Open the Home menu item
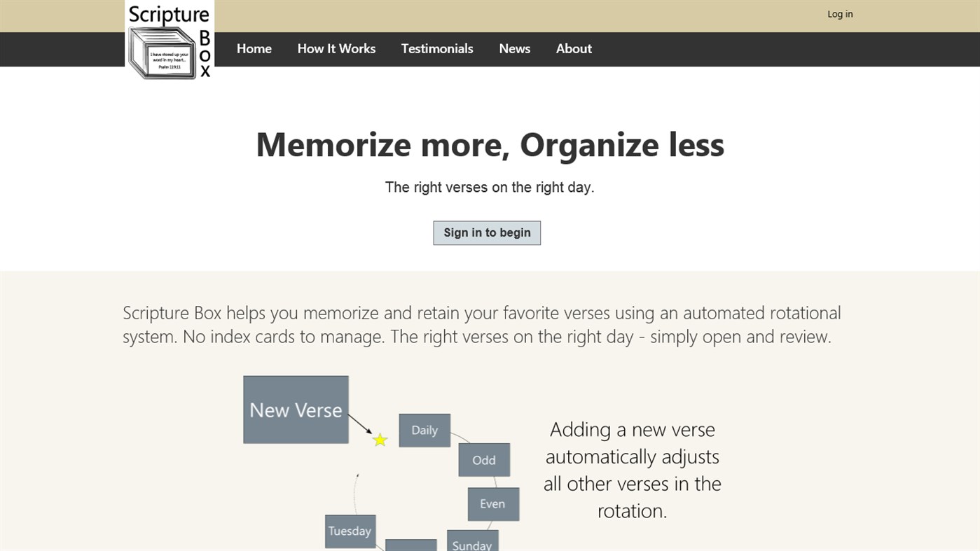Viewport: 980px width, 551px height. coord(254,49)
